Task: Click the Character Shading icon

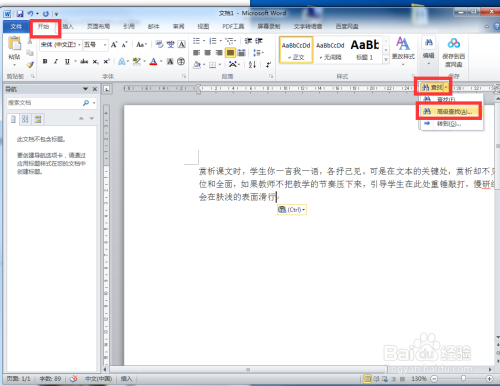Action: (x=170, y=62)
